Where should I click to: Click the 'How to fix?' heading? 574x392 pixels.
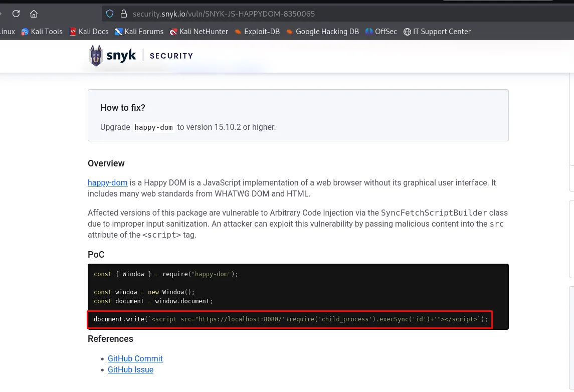123,108
